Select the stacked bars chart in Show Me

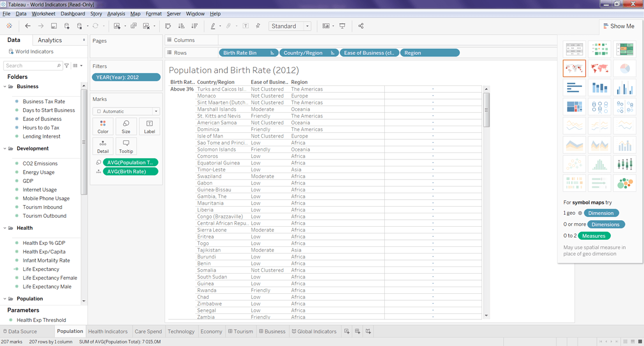[599, 88]
